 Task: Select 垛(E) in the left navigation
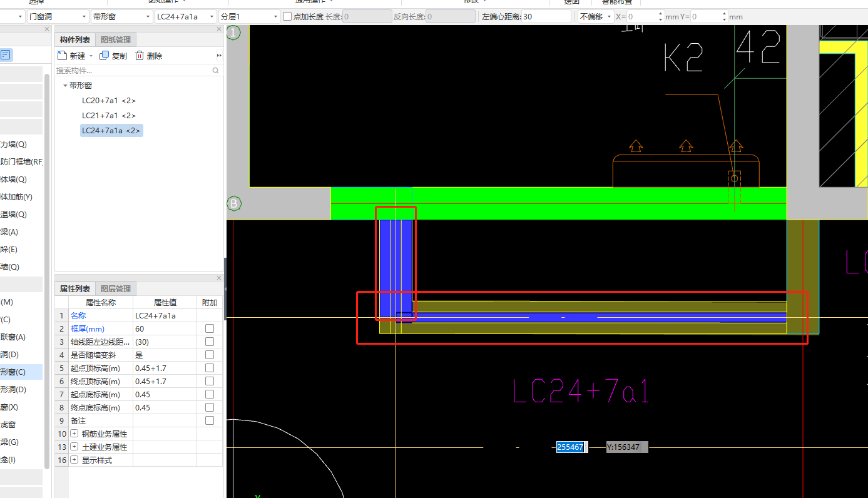(9, 250)
